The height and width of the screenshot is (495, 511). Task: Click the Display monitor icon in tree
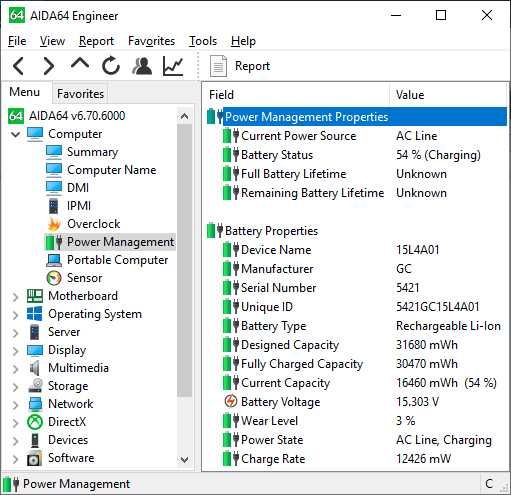click(35, 350)
